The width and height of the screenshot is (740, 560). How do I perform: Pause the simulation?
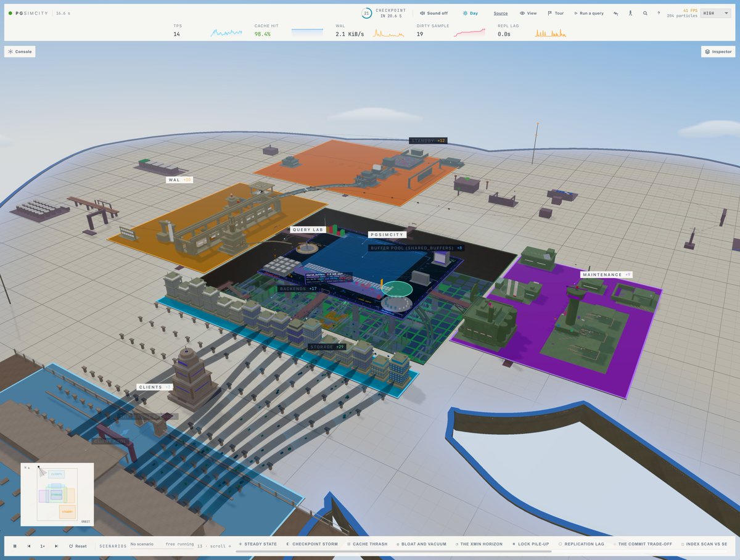tap(15, 546)
